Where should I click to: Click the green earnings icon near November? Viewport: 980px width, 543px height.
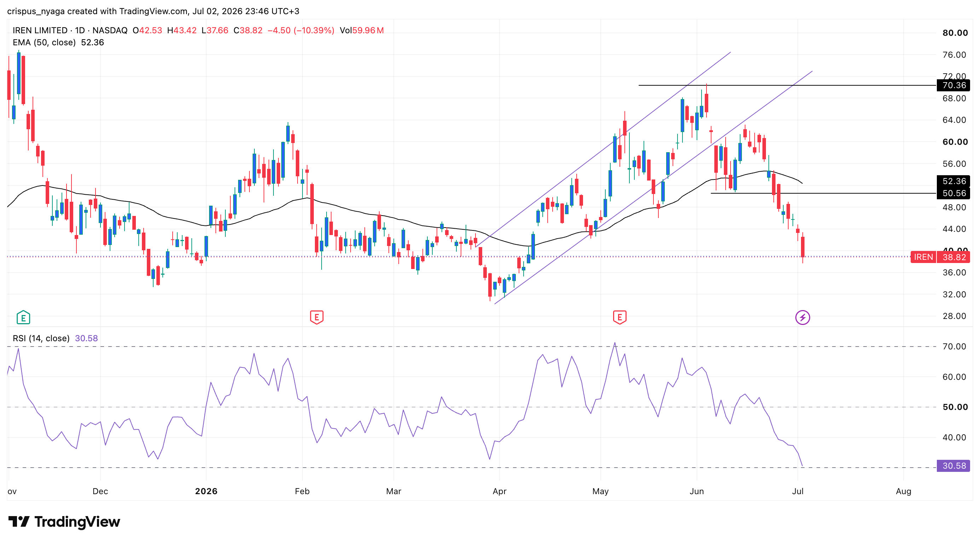click(x=23, y=318)
